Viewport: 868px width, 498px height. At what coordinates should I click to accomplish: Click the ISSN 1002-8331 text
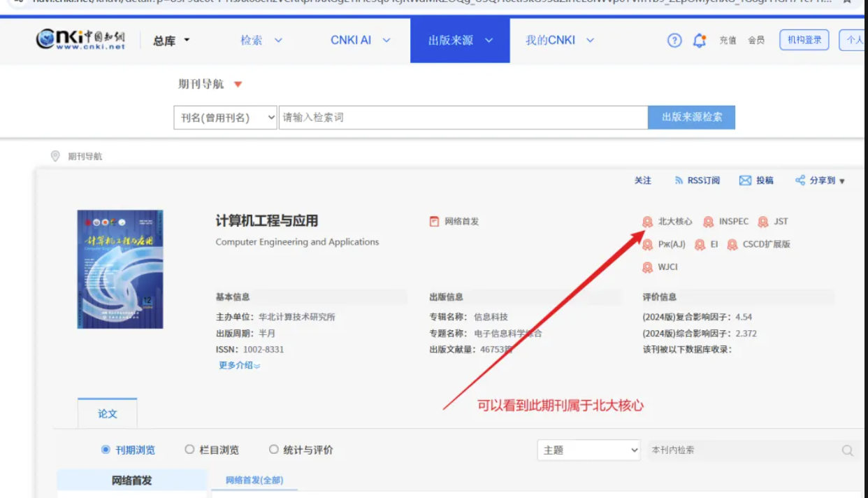[x=250, y=350]
